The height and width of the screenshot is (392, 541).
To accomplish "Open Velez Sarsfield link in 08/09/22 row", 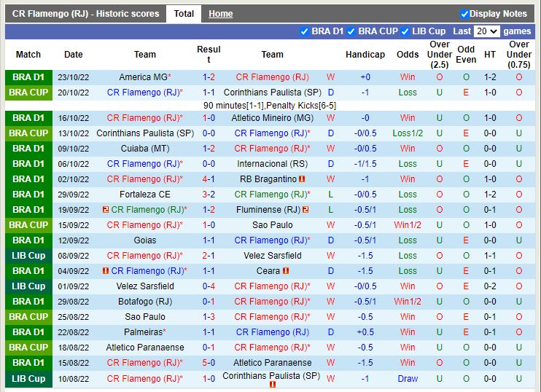I will [x=272, y=256].
